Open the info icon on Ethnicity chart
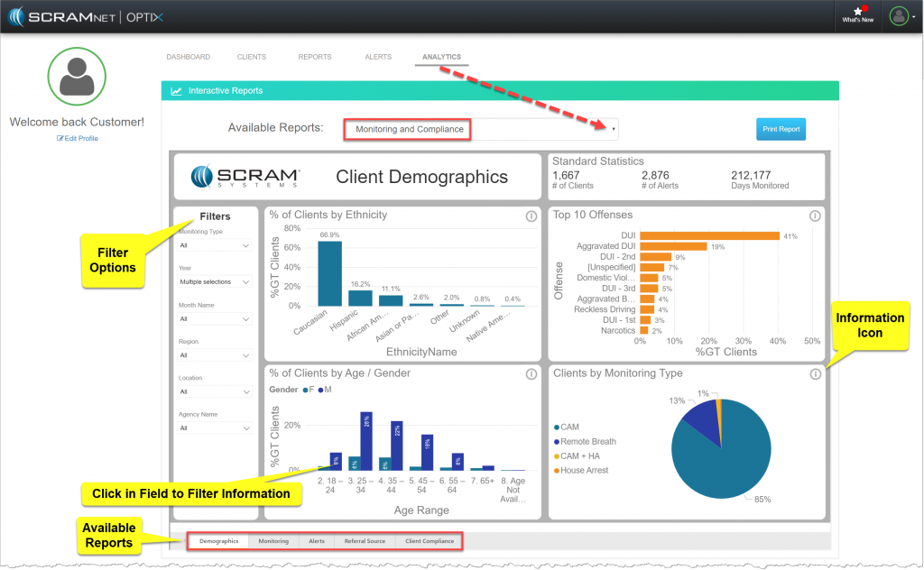The image size is (924, 570). click(531, 215)
